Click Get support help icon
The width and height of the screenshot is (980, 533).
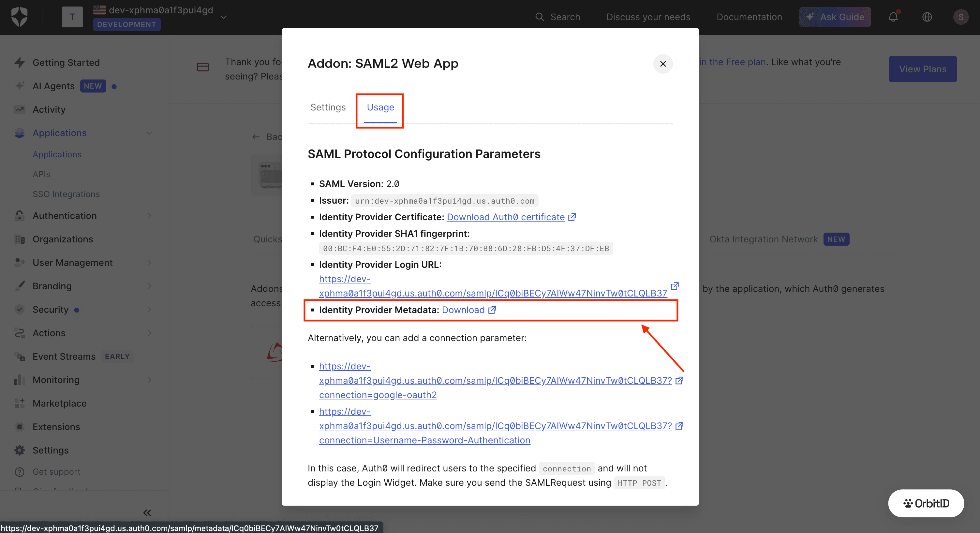pos(20,472)
